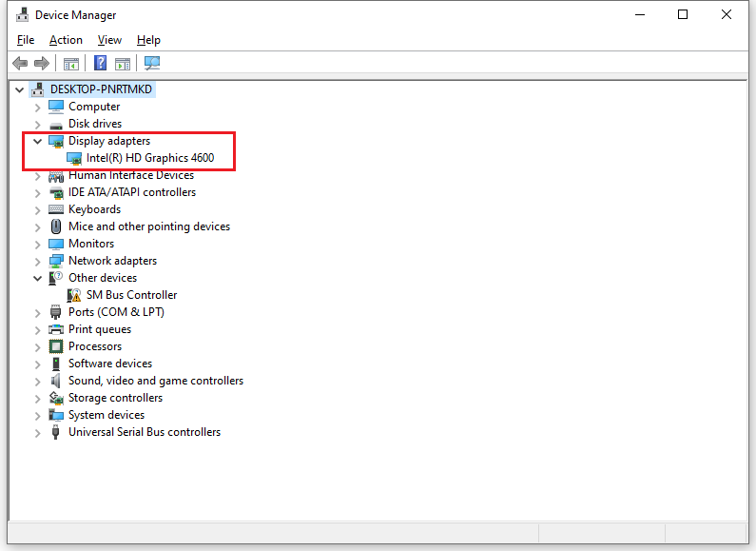Click the Print queues printer icon
The image size is (756, 551).
click(56, 329)
